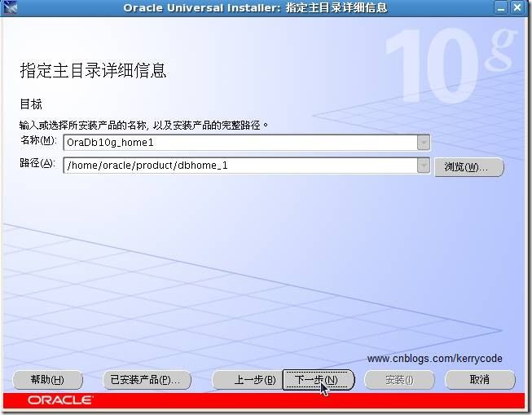Proceed with 下一步(N)

tap(319, 380)
